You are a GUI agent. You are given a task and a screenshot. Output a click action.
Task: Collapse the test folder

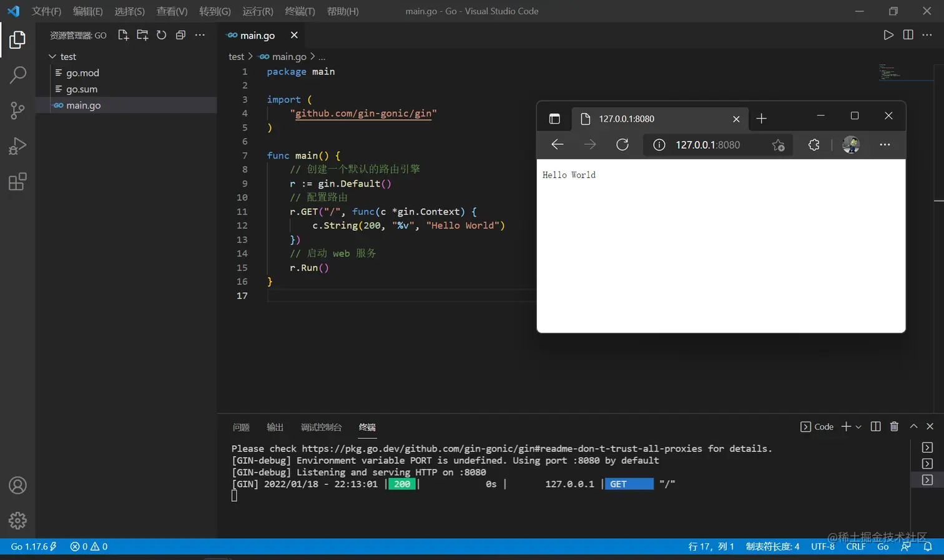point(126,56)
